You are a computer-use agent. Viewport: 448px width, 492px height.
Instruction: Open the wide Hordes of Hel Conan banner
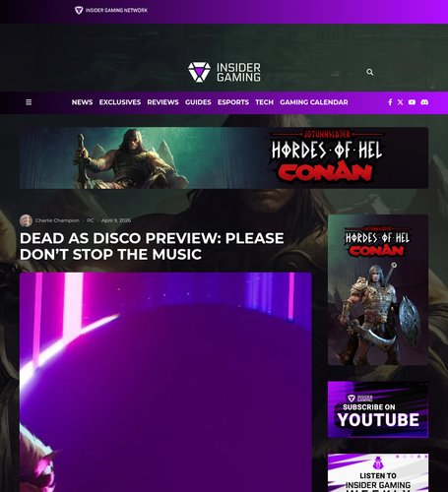click(224, 157)
